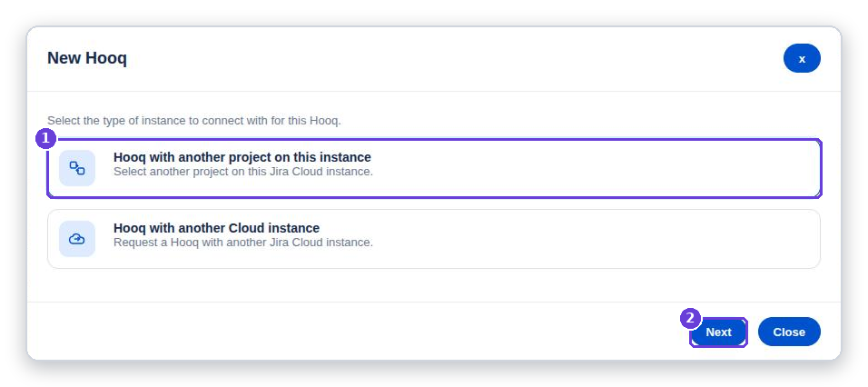Click the cloud upload icon on second option

(77, 239)
